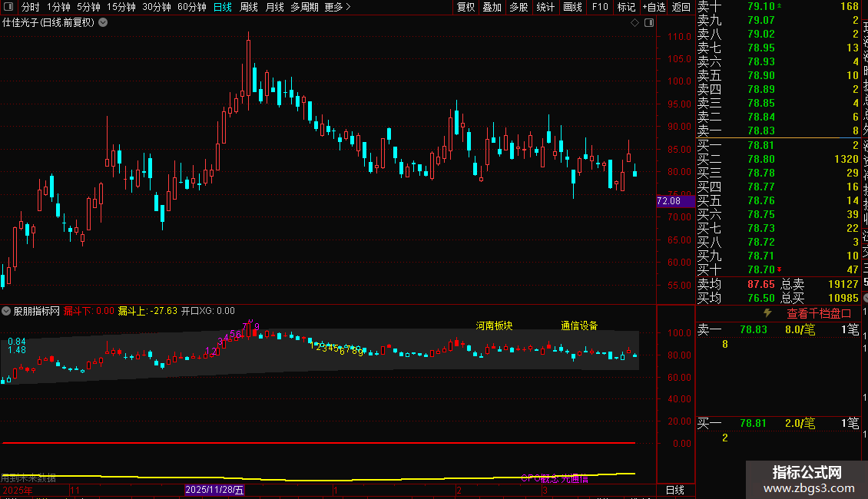The width and height of the screenshot is (868, 499).
Task: Click the 72.08 price label on the axis
Action: pos(669,201)
